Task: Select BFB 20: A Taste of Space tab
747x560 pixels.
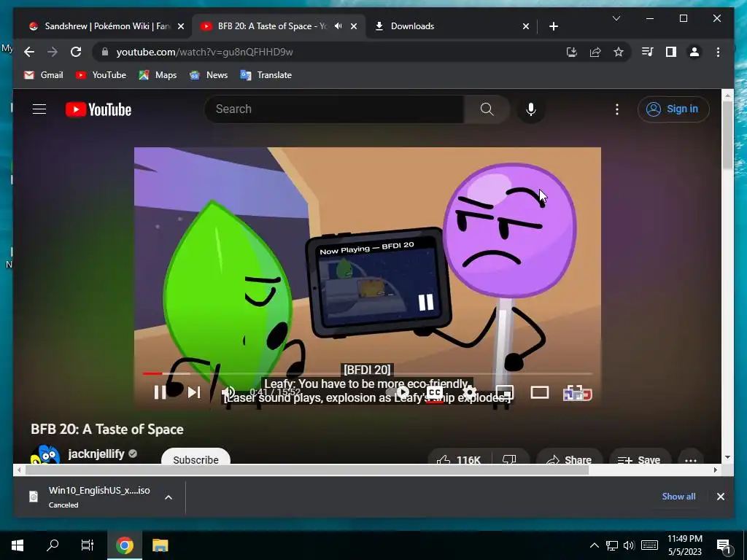Action: (271, 26)
